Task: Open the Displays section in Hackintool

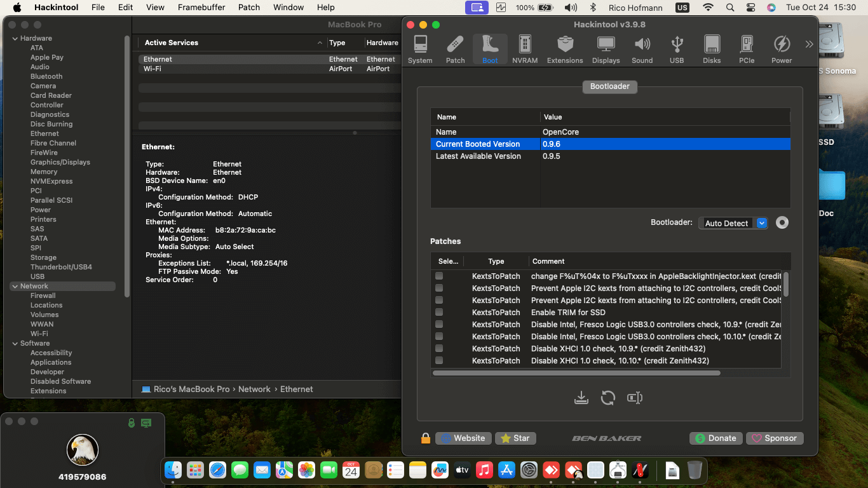Action: tap(606, 50)
